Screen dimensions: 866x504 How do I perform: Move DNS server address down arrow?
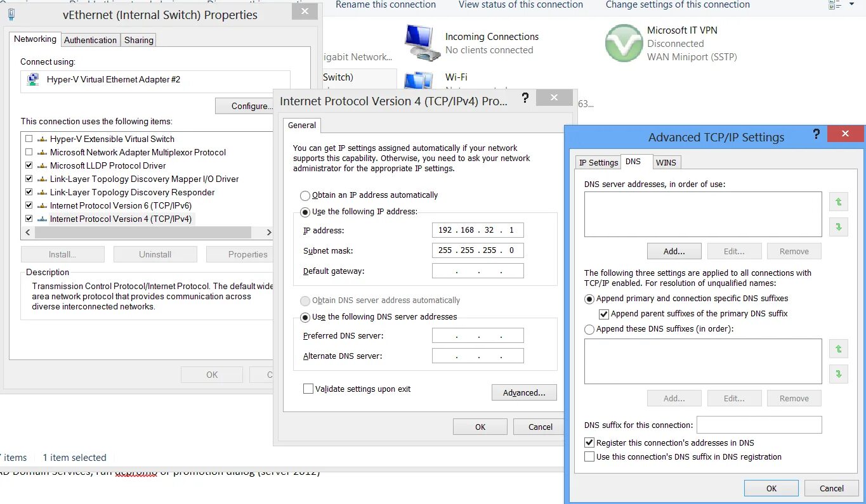pyautogui.click(x=839, y=226)
